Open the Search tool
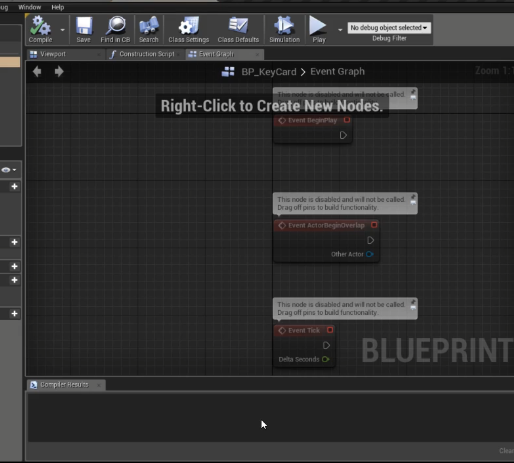 (x=148, y=29)
